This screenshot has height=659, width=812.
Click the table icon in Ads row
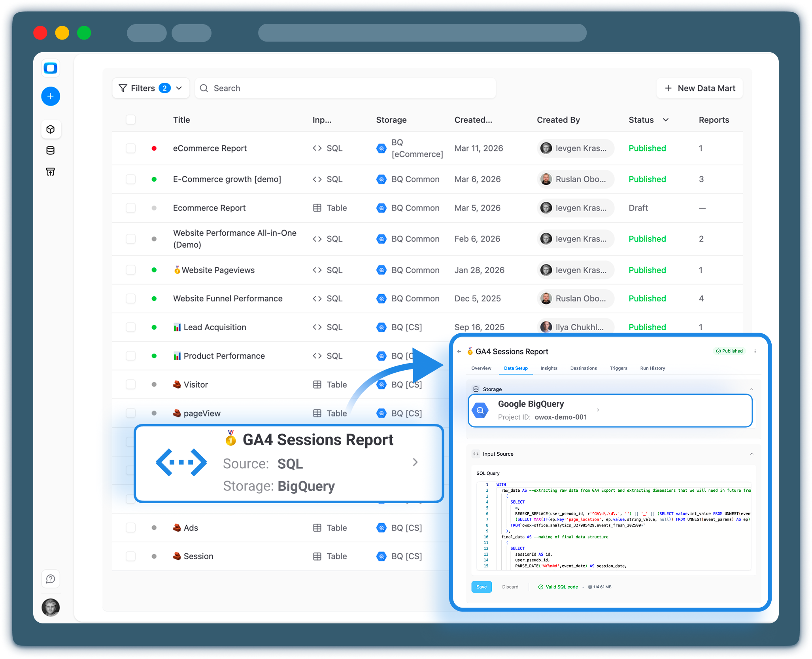click(x=317, y=528)
